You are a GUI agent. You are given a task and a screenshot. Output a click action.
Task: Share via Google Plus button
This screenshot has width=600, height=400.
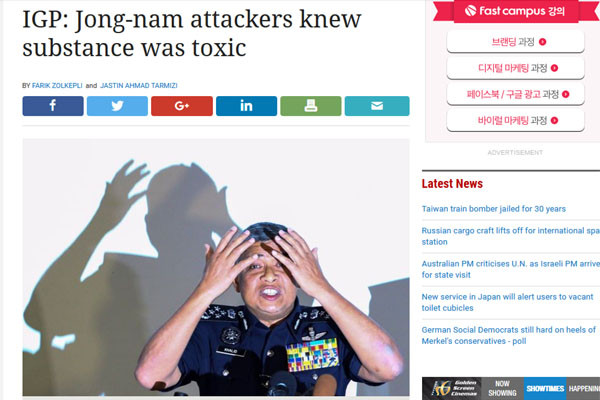182,106
